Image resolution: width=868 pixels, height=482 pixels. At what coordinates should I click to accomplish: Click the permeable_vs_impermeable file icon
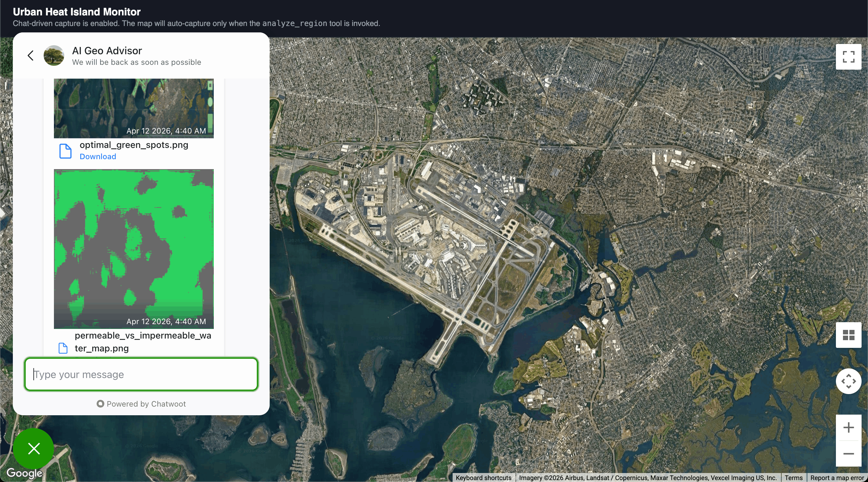click(x=63, y=348)
